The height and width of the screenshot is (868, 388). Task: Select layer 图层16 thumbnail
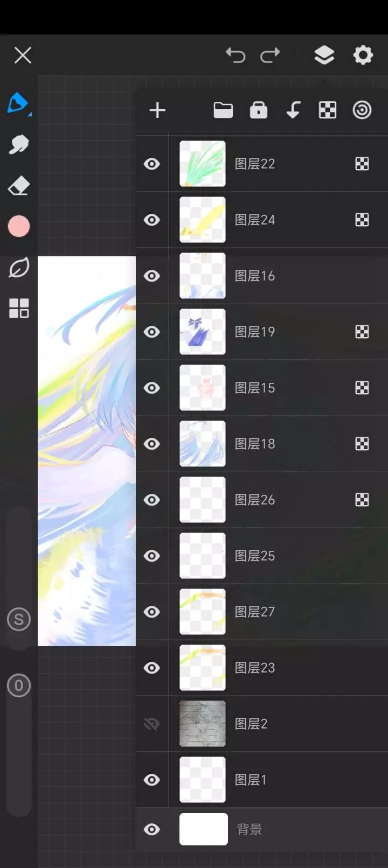203,276
